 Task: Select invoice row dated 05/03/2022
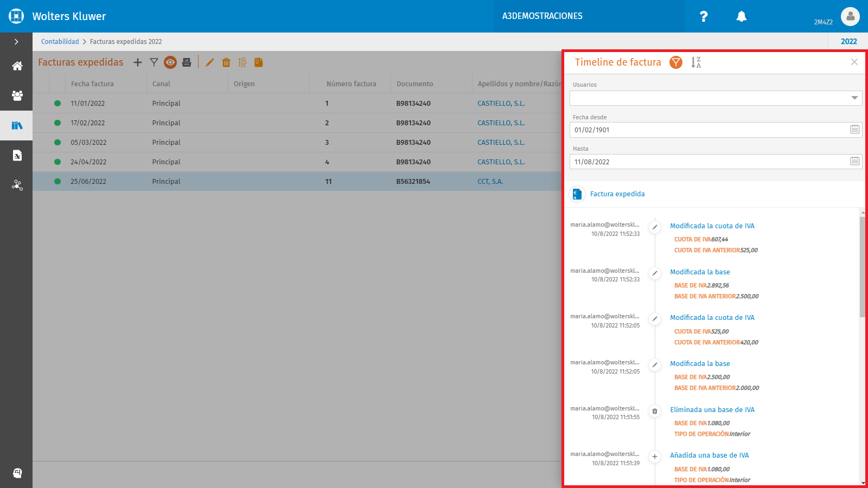(x=297, y=143)
